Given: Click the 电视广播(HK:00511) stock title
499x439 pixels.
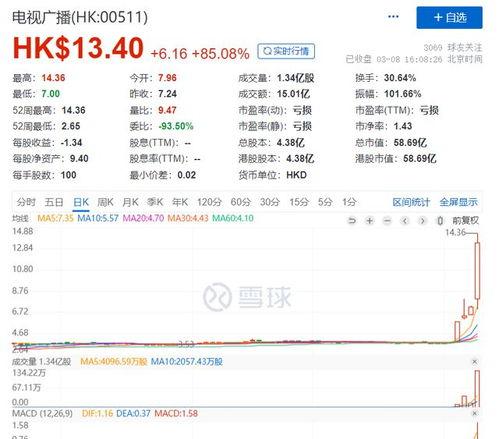Looking at the screenshot, I should (x=80, y=17).
